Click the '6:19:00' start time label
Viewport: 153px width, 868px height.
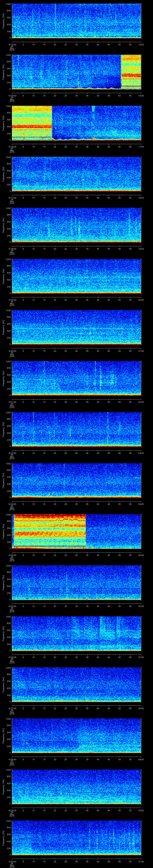tap(12, 300)
